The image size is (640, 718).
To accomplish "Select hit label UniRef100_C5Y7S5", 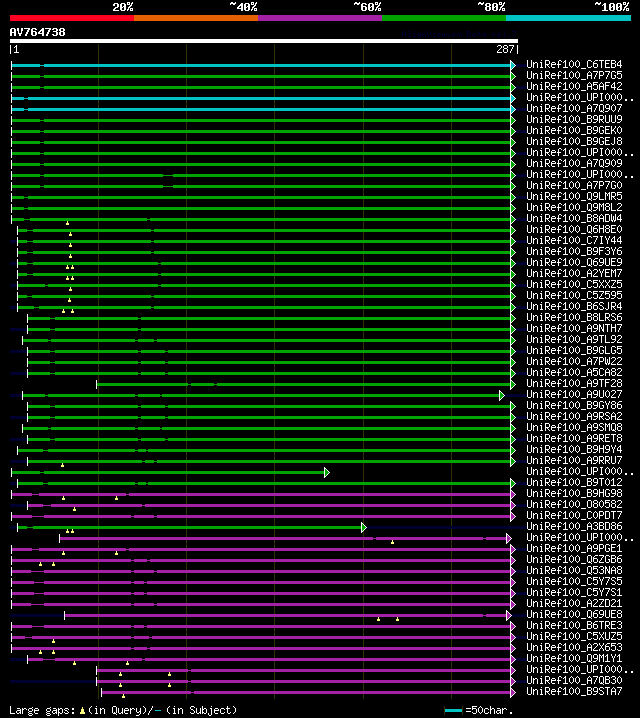I will (574, 581).
